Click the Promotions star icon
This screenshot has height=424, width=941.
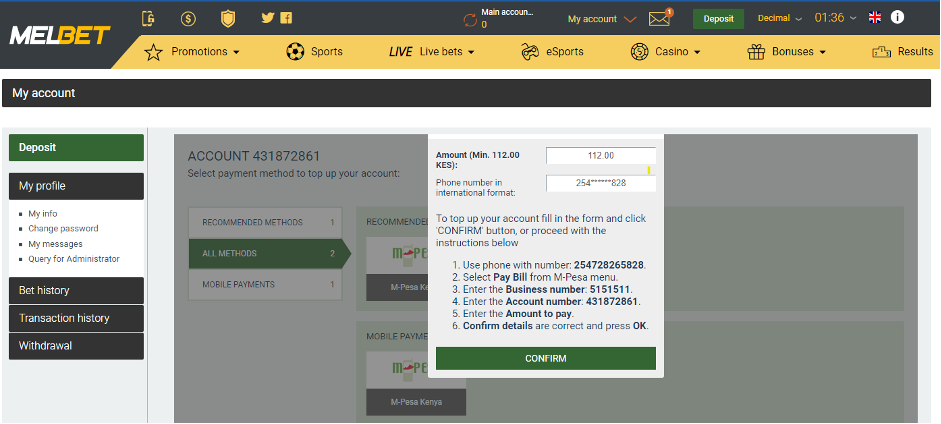[x=154, y=52]
